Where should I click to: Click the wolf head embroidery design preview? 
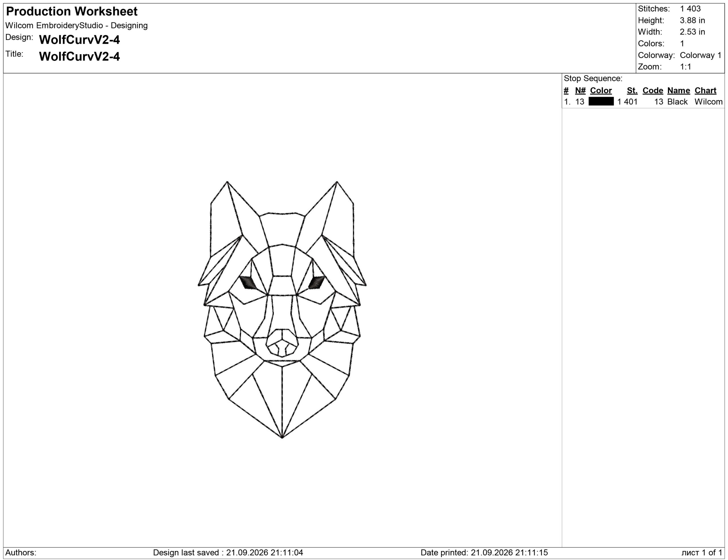click(x=282, y=310)
